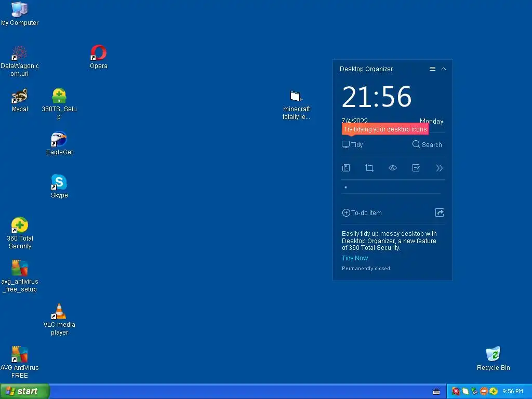Click Search in Desktop Organizer
Screen dimensions: 532x399
pyautogui.click(x=427, y=144)
